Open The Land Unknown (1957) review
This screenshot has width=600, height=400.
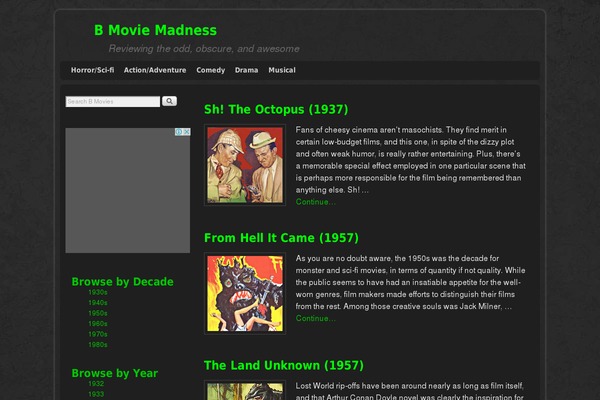[x=284, y=365]
